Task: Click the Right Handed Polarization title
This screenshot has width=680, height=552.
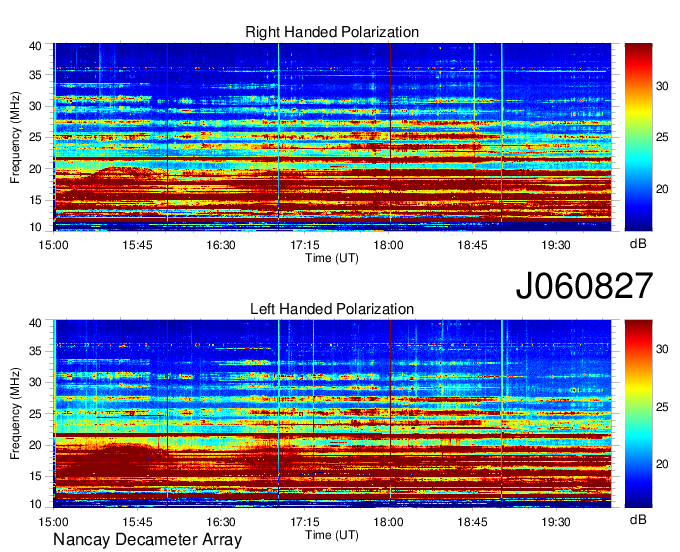Action: click(x=332, y=32)
